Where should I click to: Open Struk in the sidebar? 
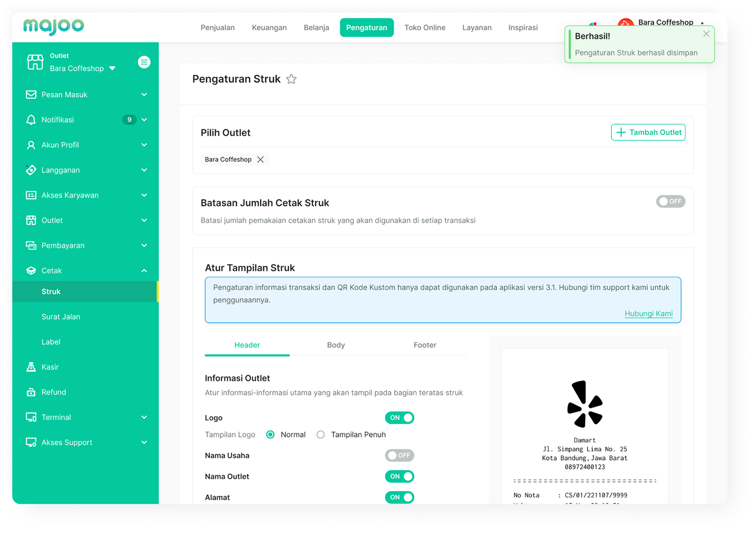(x=85, y=291)
